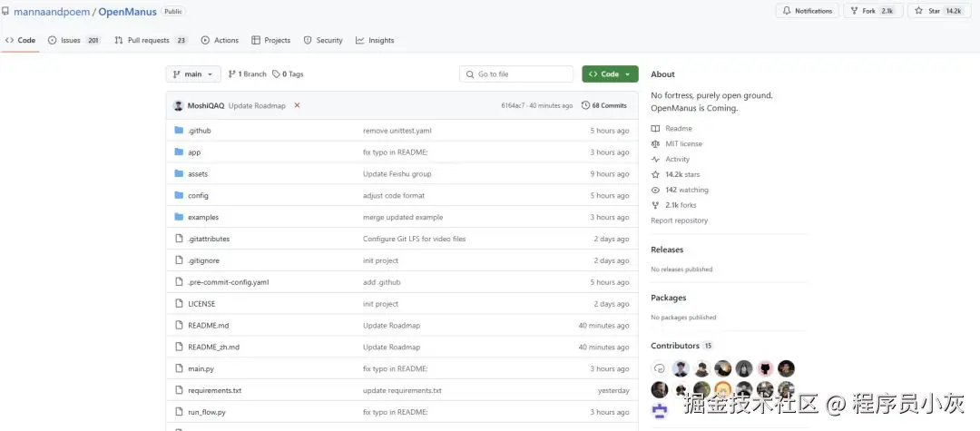Open the examples folder name
This screenshot has height=431, width=980.
203,218
